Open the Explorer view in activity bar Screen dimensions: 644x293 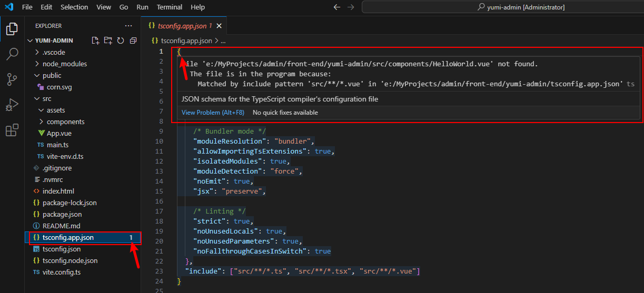[x=12, y=28]
